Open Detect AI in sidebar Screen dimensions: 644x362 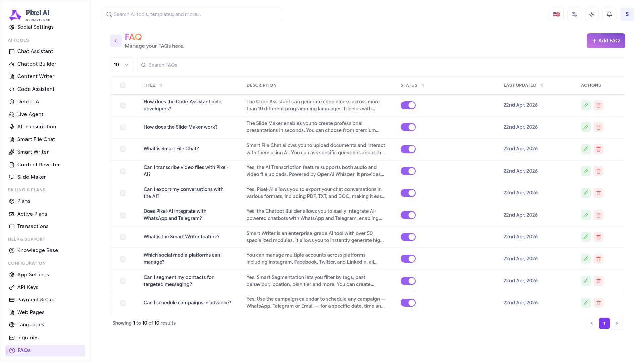[x=45, y=102]
